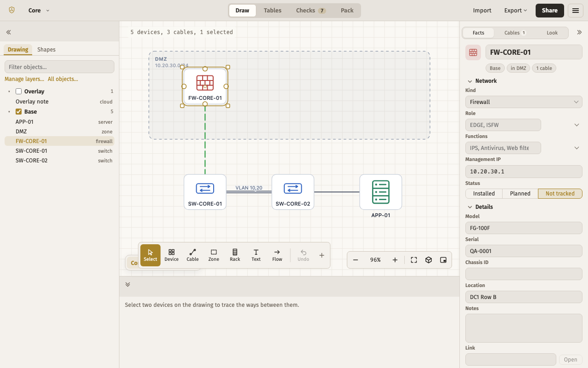Screen dimensions: 588x368
Task: Set status to Not tracked
Action: (560, 194)
